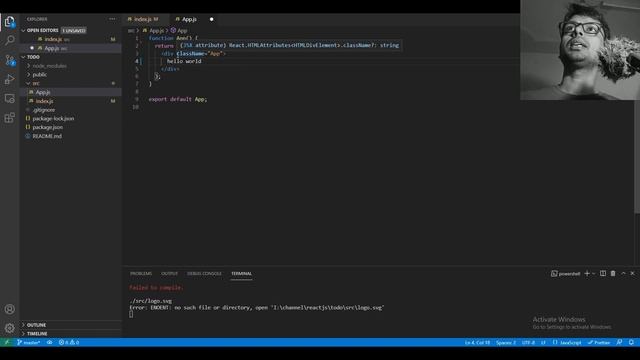Screen dimensions: 640x360
Task: Select the Terminal panel tab
Action: 241,273
